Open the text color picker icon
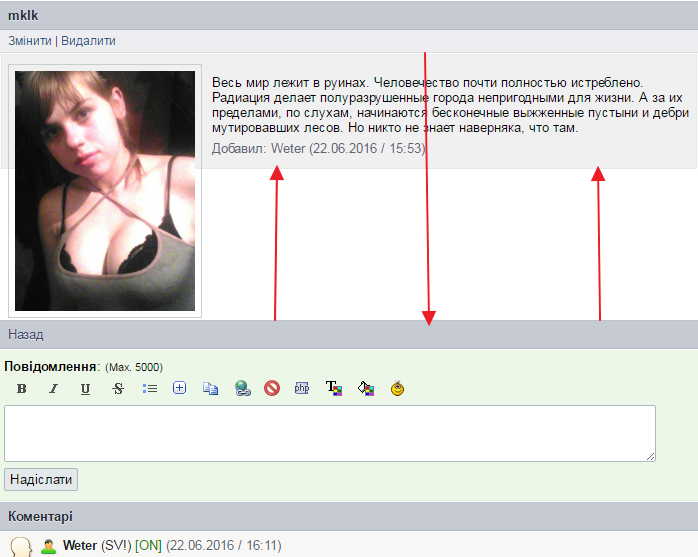Image resolution: width=698 pixels, height=557 pixels. point(334,388)
